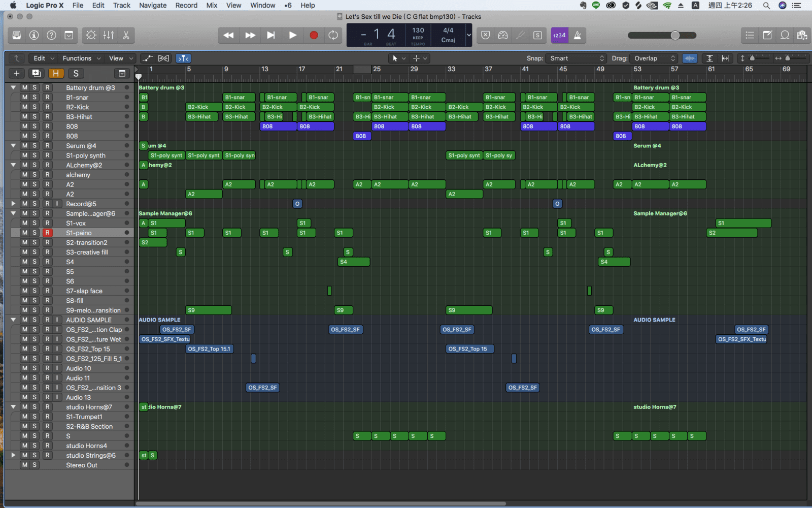The height and width of the screenshot is (508, 812).
Task: Disable record on S1-paino track
Action: click(x=47, y=232)
